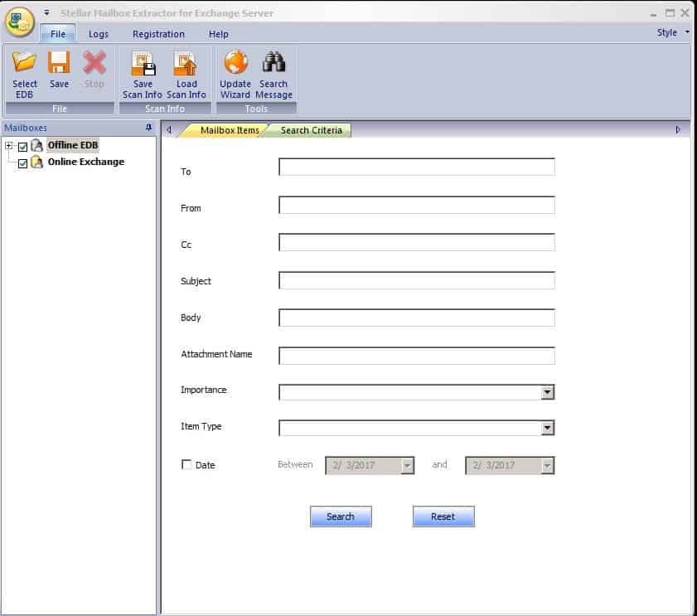
Task: Toggle the Online Exchange checkbox
Action: [22, 163]
